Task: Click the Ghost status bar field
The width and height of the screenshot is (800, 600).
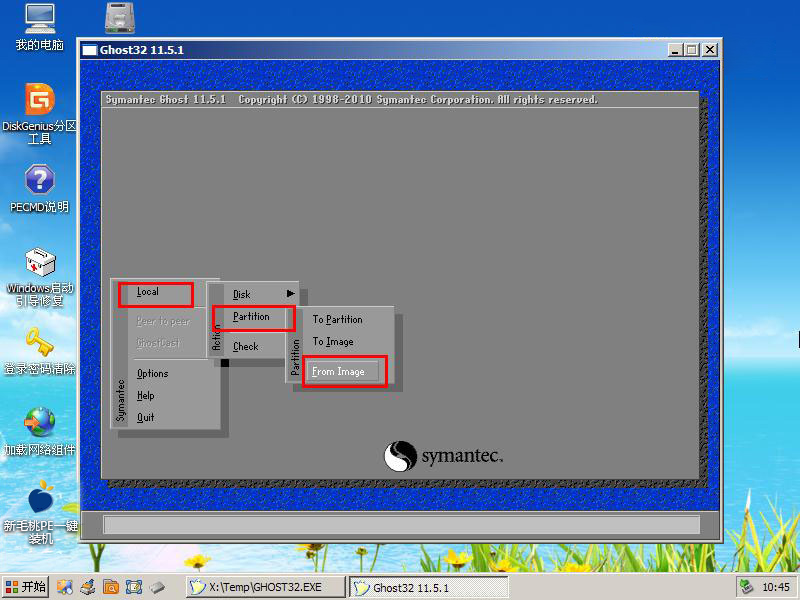Action: pyautogui.click(x=402, y=524)
